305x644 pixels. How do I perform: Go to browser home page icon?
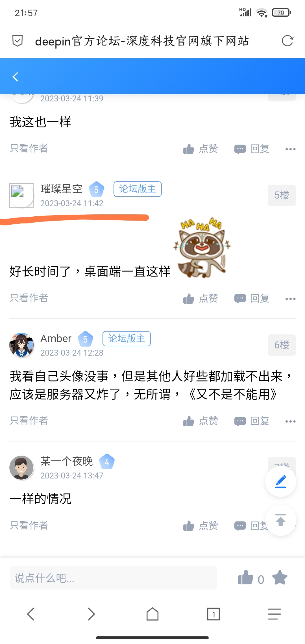(x=152, y=614)
